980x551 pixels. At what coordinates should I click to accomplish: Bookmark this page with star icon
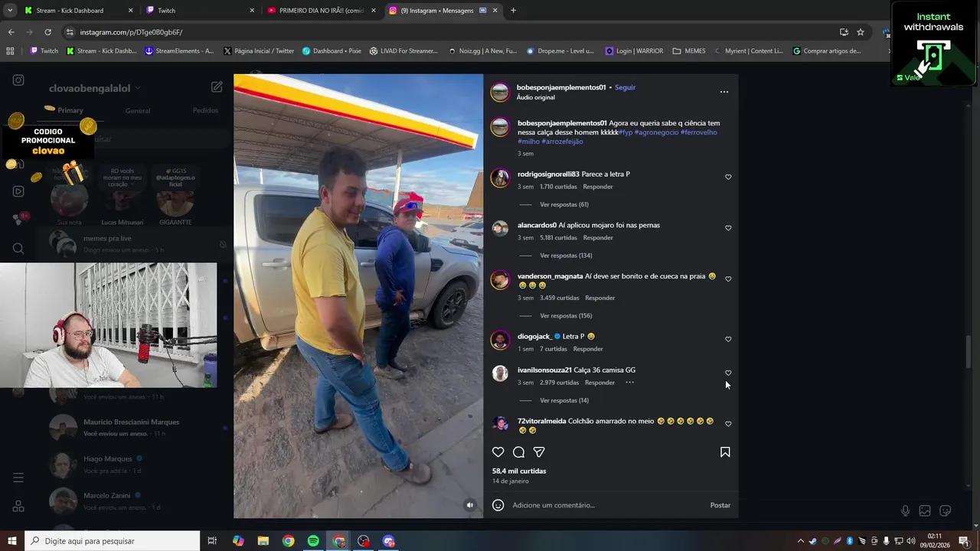(861, 32)
